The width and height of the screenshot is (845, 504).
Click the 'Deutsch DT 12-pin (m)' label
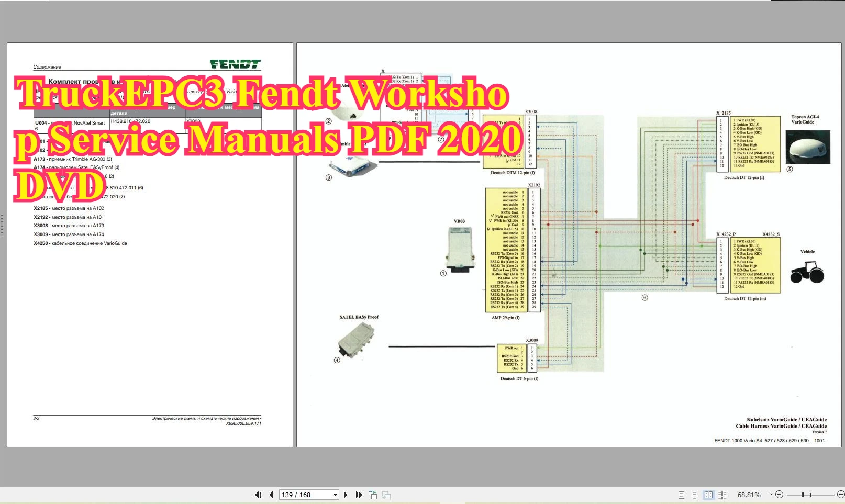745,299
